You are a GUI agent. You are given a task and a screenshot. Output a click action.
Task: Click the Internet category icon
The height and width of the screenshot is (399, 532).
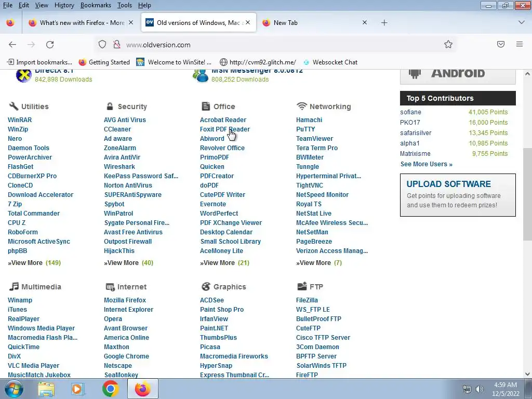110,287
